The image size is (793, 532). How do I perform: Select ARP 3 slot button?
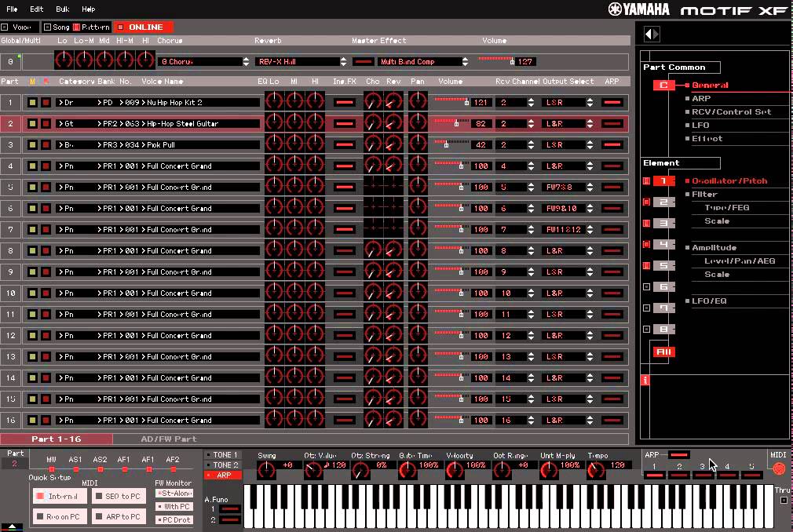pyautogui.click(x=703, y=475)
